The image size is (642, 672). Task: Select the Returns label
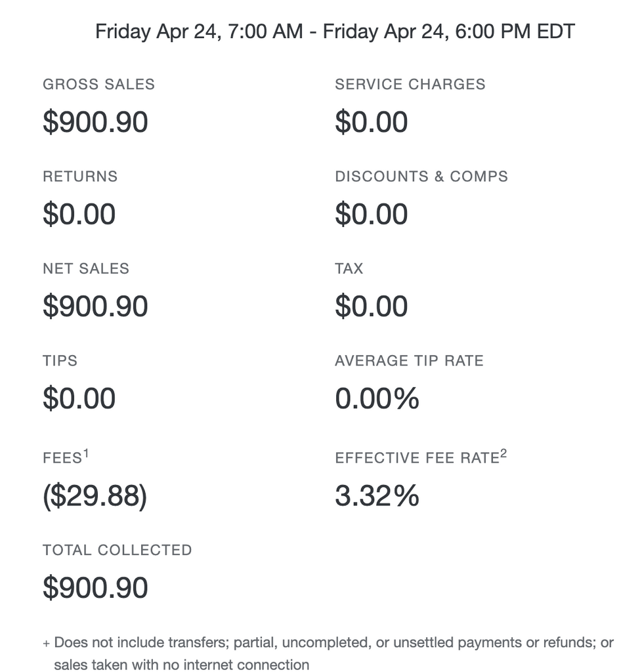tap(80, 177)
